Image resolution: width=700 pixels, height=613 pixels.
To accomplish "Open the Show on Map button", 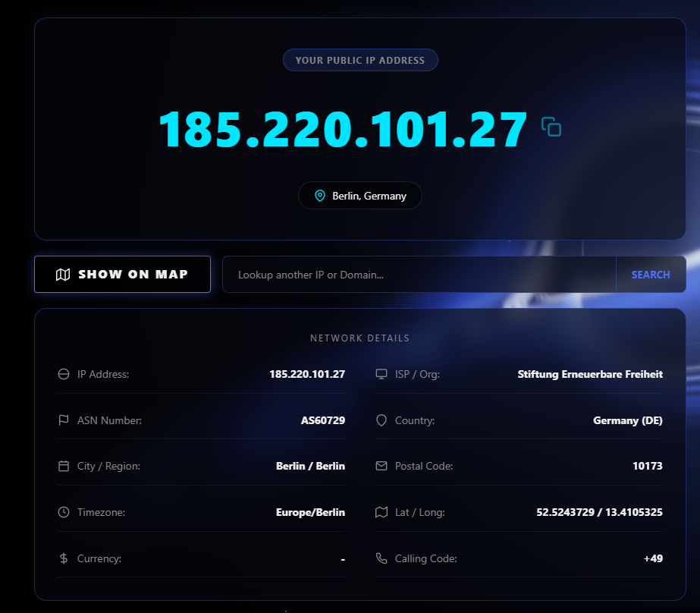I will (122, 274).
